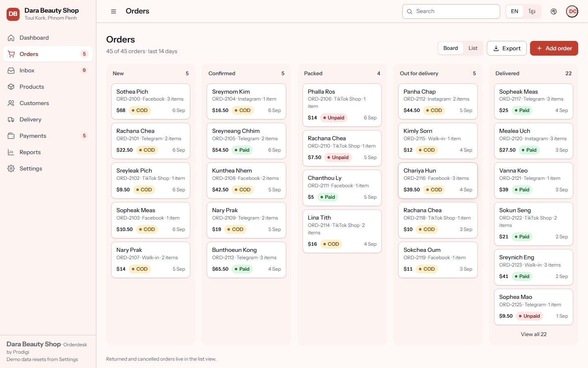Viewport: 588px width, 368px height.
Task: Open the Reports chart icon
Action: click(x=11, y=152)
